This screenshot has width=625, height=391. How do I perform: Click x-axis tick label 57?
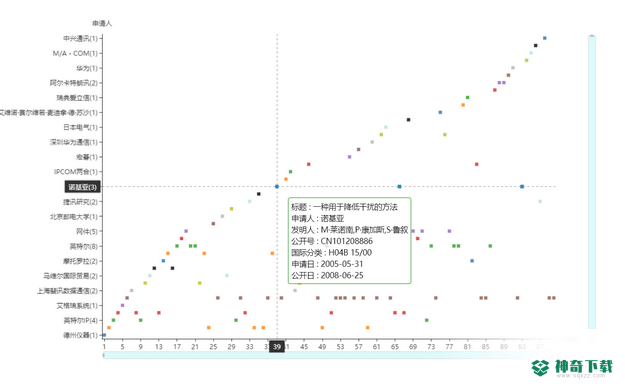click(x=358, y=347)
